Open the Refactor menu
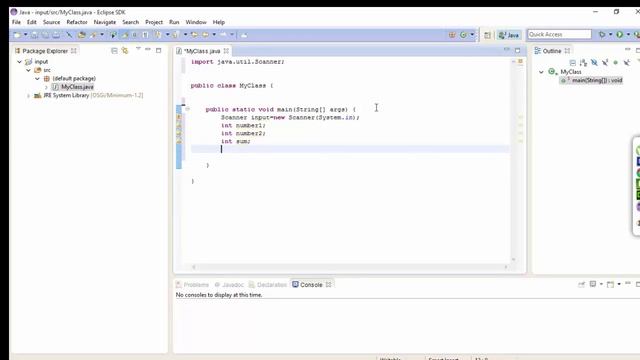Viewport: 640px width, 360px height. (x=77, y=22)
